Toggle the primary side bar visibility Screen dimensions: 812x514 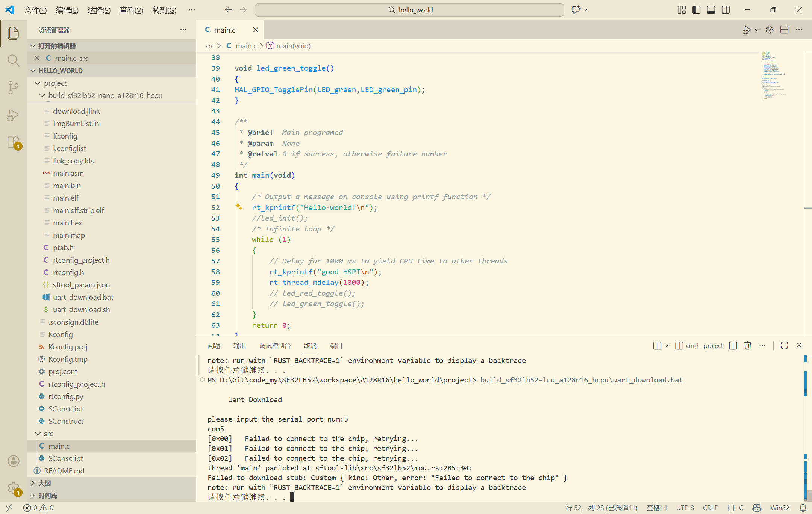pos(696,10)
